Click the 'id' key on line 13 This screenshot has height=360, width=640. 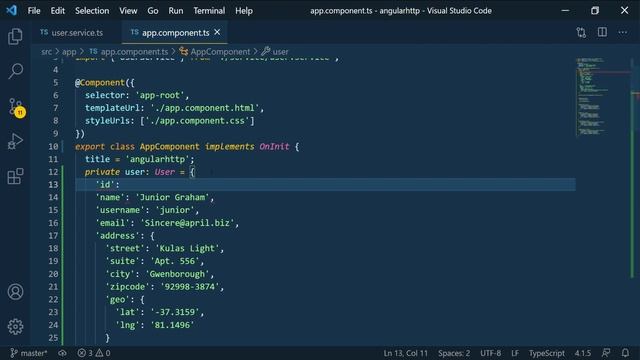pyautogui.click(x=105, y=184)
